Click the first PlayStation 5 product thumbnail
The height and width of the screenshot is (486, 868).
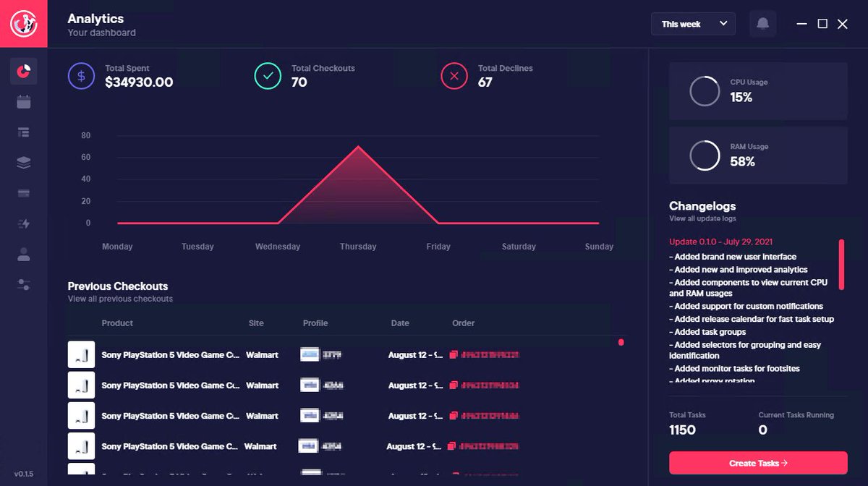pos(81,355)
